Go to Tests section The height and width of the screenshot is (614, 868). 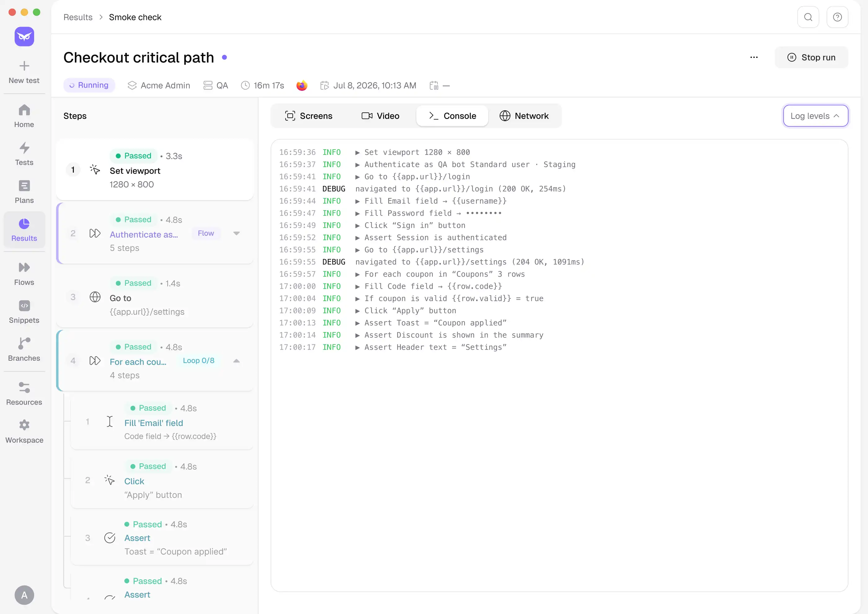click(x=24, y=154)
